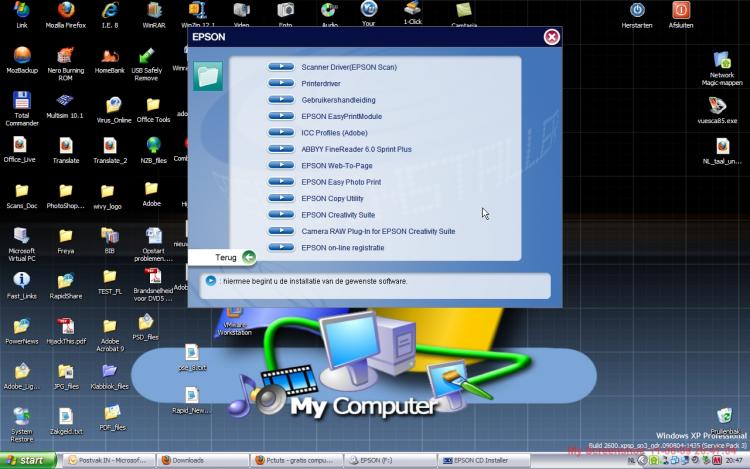Click the folder icon in EPSON installer

point(208,76)
